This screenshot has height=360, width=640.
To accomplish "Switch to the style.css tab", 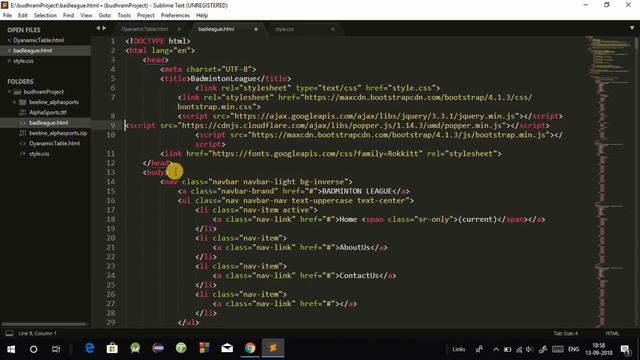I will 284,29.
